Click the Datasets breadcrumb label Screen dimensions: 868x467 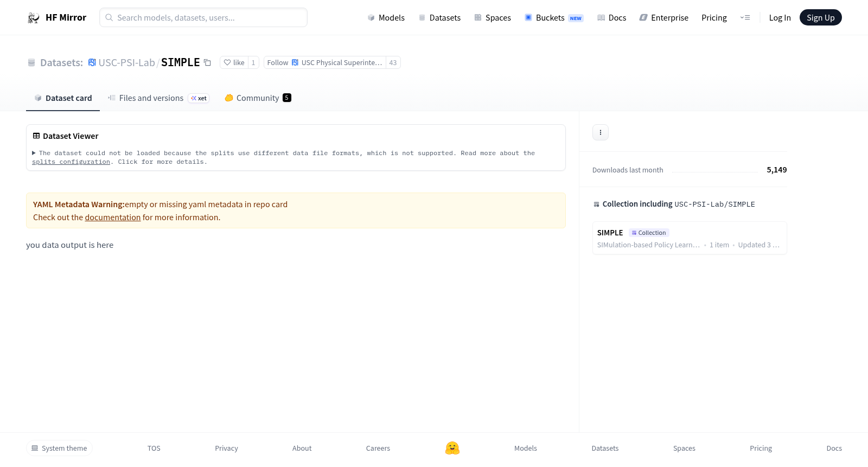click(x=61, y=62)
